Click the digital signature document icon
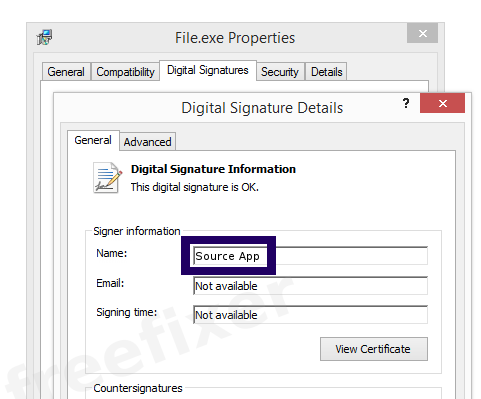 (x=107, y=178)
